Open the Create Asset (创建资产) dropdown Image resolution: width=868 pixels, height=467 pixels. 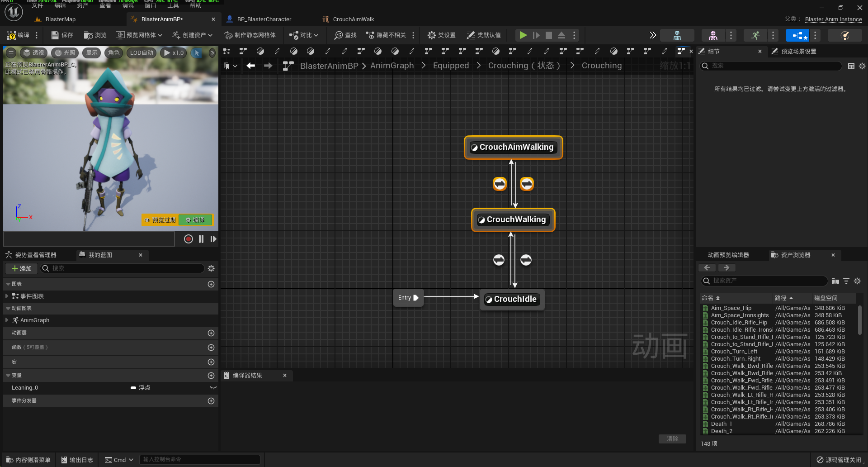click(192, 35)
